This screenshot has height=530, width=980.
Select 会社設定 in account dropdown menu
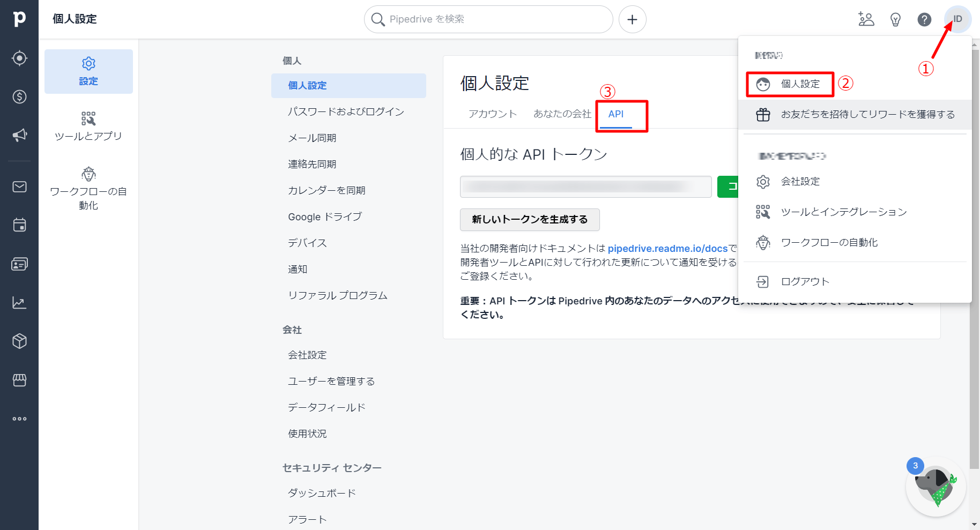point(855,182)
